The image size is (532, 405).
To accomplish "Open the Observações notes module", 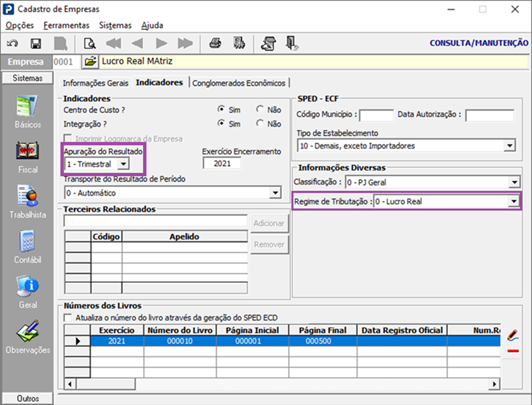I will click(x=28, y=337).
